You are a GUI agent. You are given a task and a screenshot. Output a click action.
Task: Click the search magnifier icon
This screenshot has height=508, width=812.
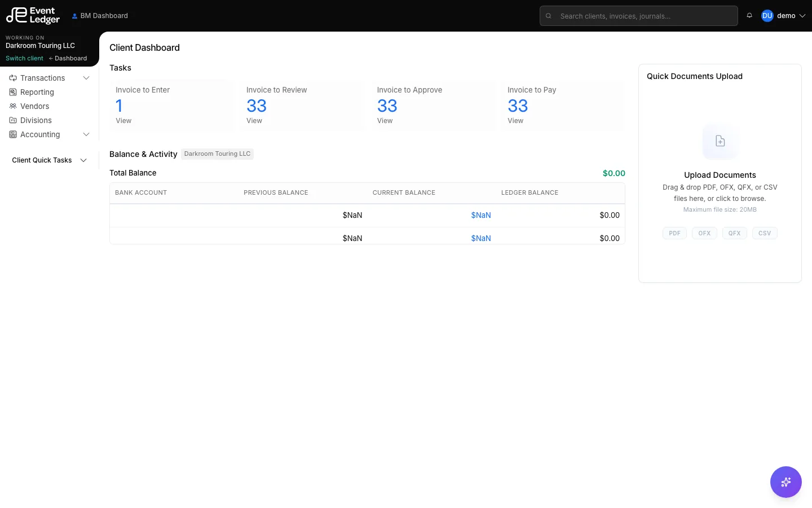tap(549, 16)
